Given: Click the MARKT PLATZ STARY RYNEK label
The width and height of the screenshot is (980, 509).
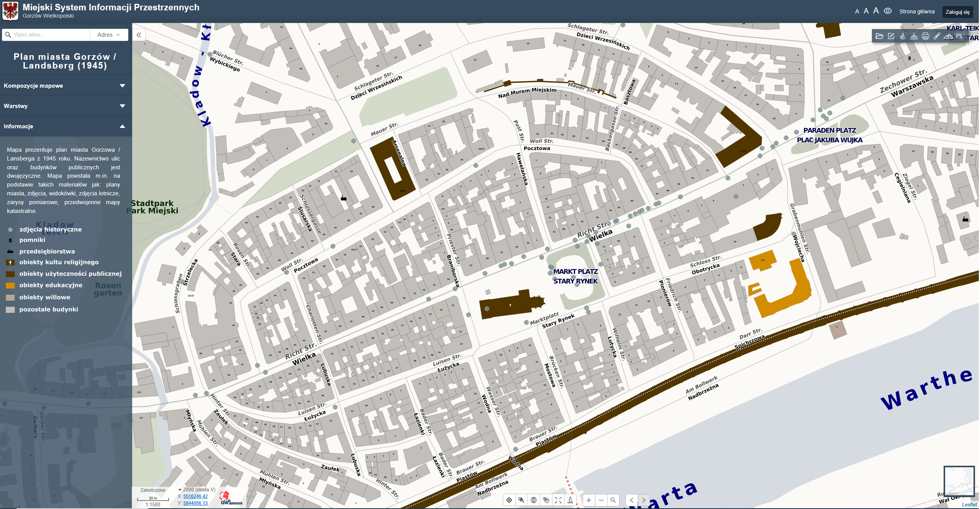Looking at the screenshot, I should [x=575, y=276].
